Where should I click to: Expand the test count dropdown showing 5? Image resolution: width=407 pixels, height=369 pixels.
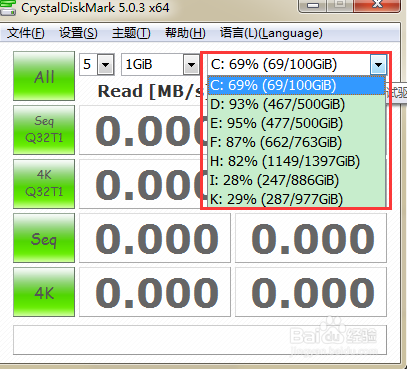[106, 64]
